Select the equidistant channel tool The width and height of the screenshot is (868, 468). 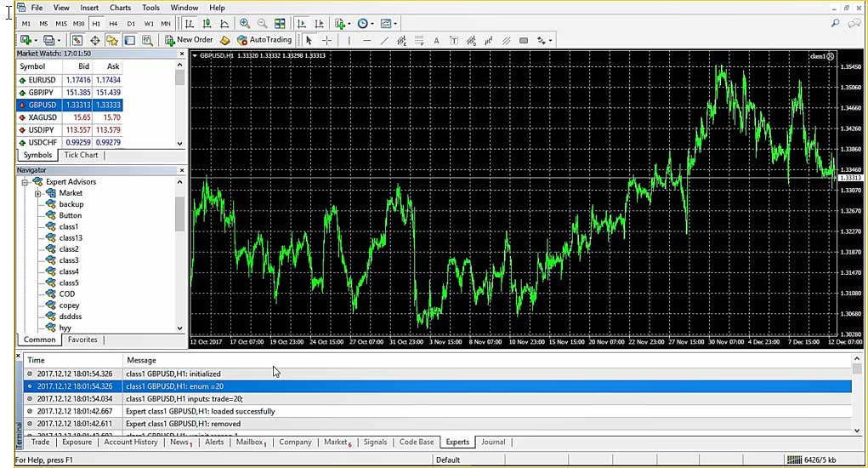pos(402,40)
